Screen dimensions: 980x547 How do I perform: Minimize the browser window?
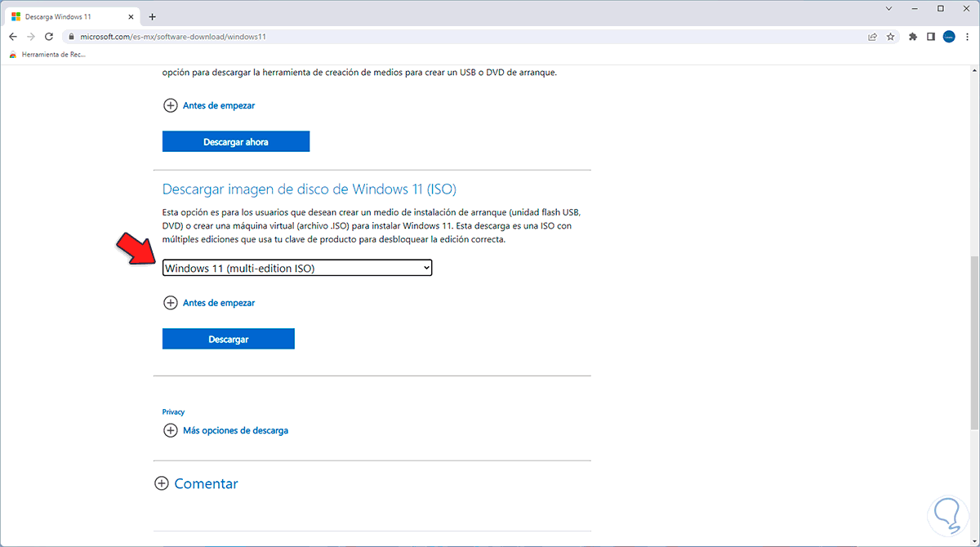tap(915, 8)
